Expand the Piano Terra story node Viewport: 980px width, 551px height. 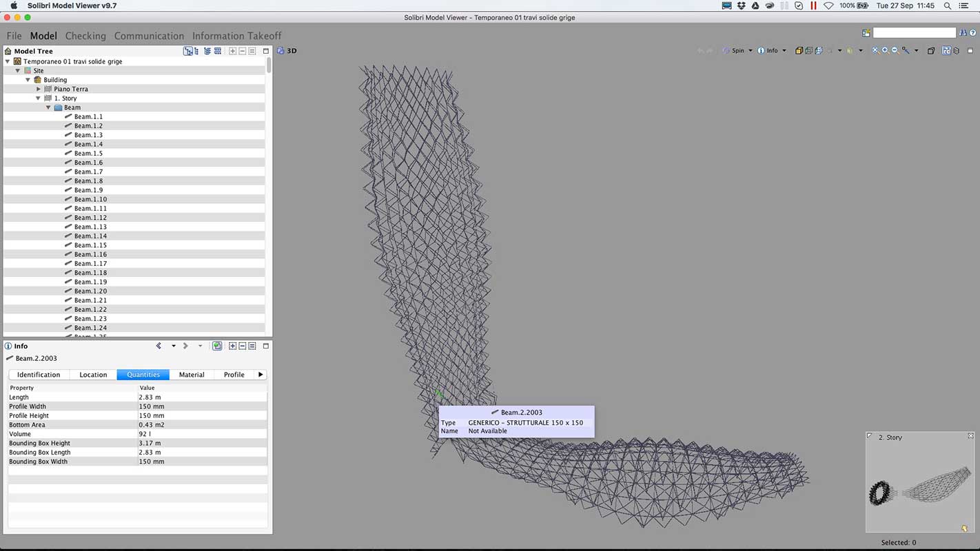(39, 88)
